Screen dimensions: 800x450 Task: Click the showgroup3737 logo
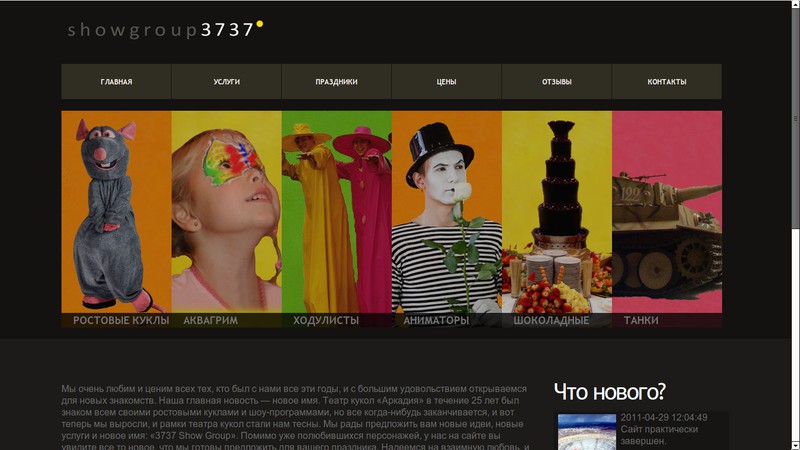(x=165, y=30)
